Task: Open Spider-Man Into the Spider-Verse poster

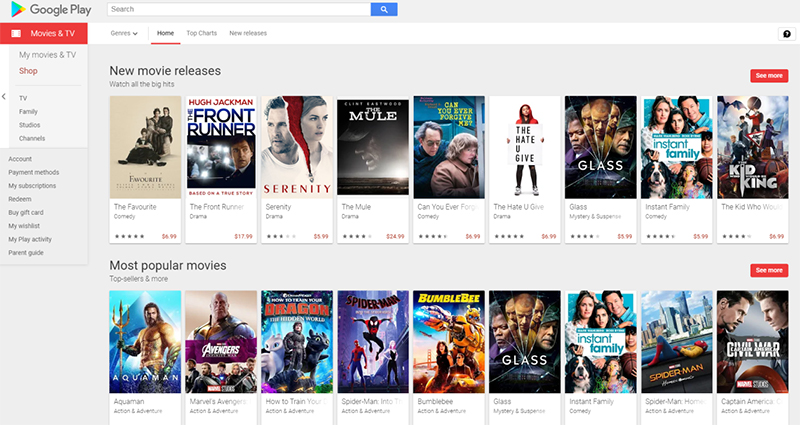Action: point(373,342)
